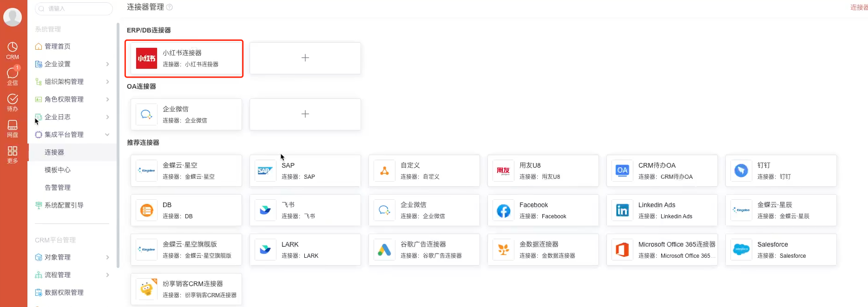Click the 金数据连接器 icon
The width and height of the screenshot is (868, 307).
(x=503, y=250)
